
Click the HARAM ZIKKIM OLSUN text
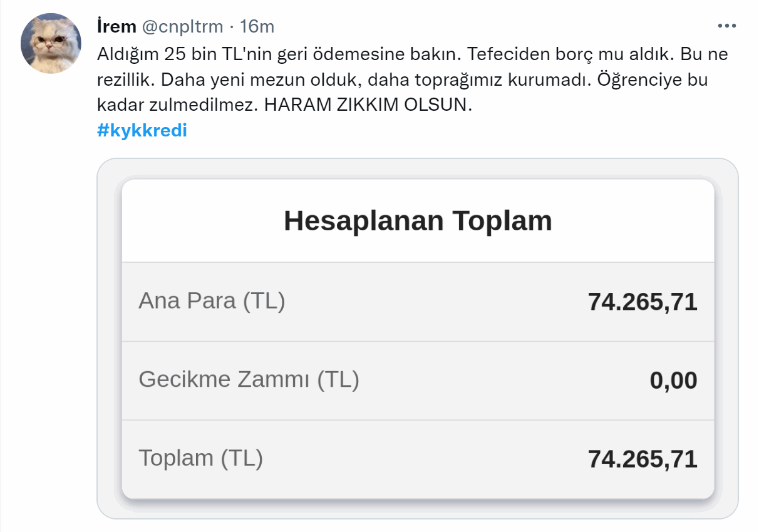coord(368,105)
